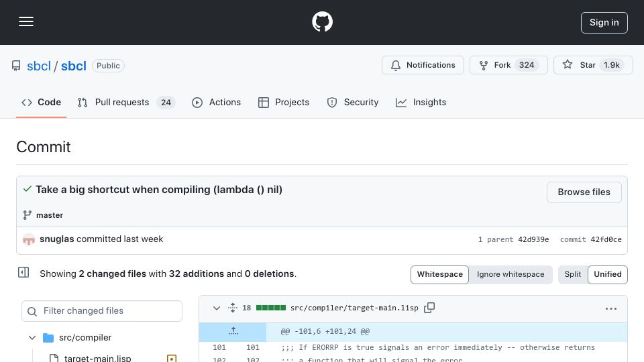Click the '2 changed files' text

click(x=112, y=274)
